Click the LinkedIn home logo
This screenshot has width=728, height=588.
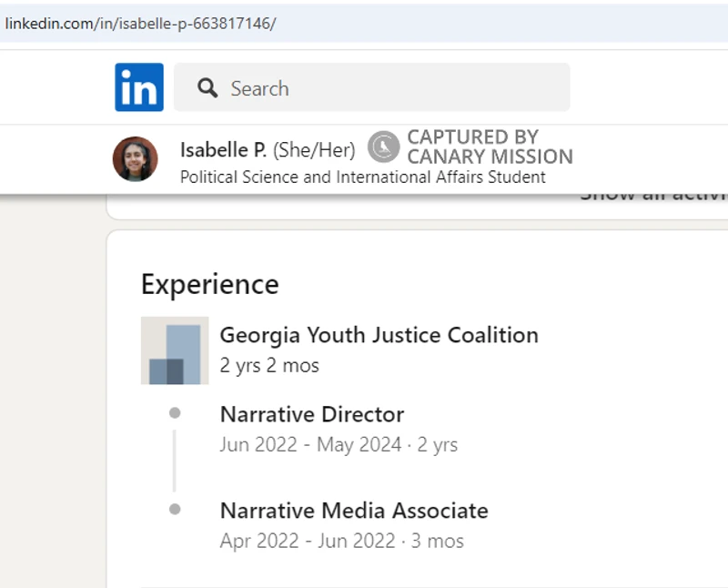[139, 87]
